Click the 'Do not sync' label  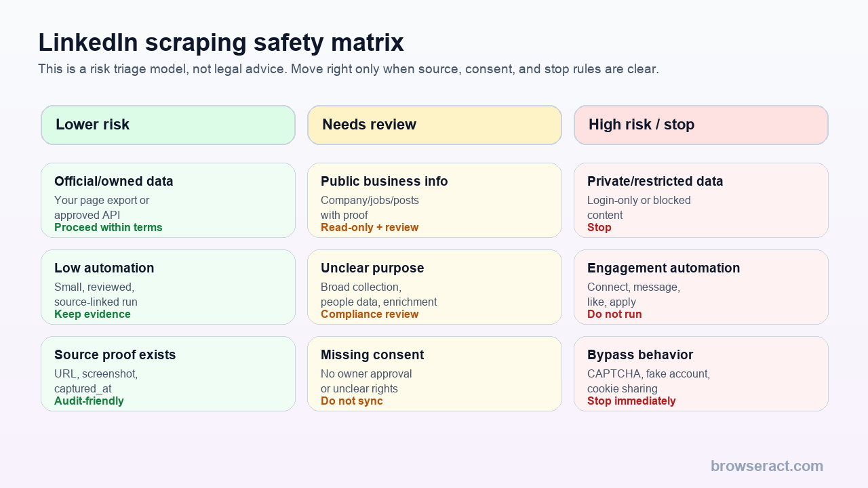[x=352, y=401]
